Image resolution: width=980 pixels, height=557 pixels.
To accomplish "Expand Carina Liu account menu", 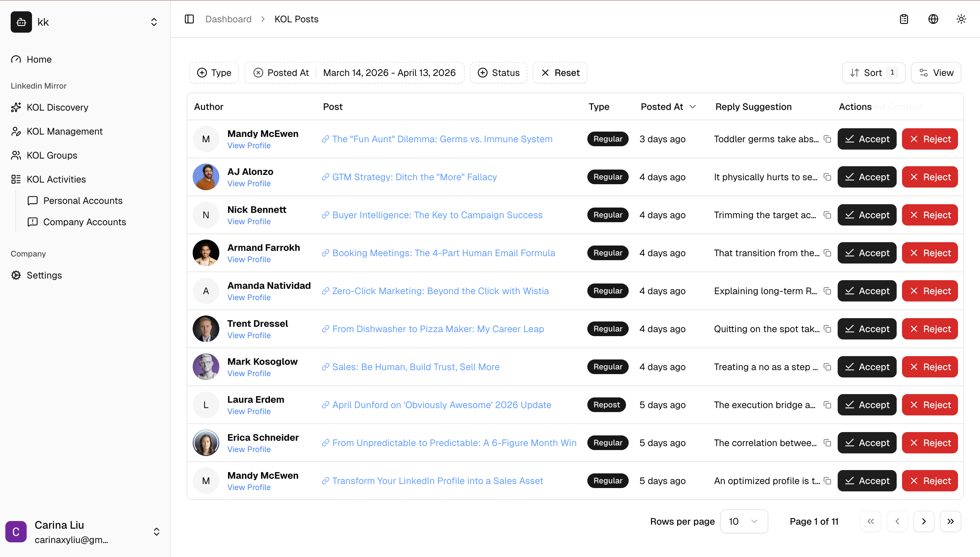I will coord(156,532).
